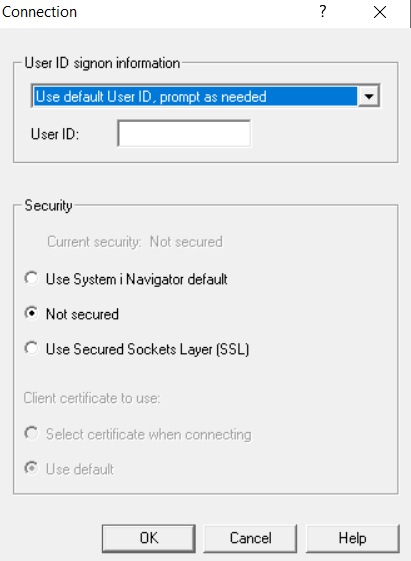Dismiss the dialog using Cancel
Viewport: 411px width, 561px height.
[250, 538]
